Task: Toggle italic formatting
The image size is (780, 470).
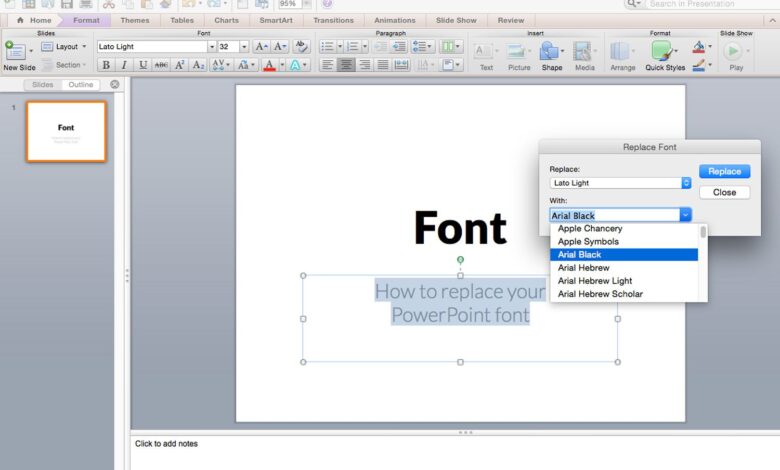Action: click(125, 65)
